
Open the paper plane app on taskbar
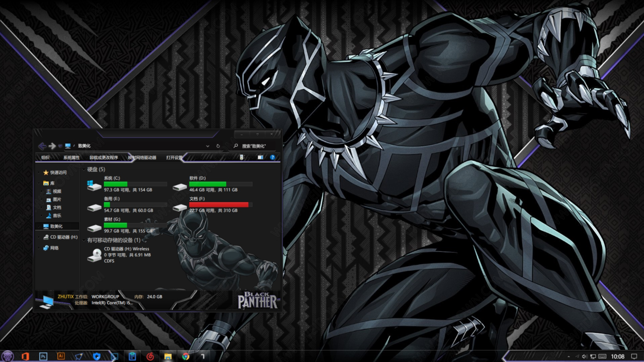click(78, 356)
